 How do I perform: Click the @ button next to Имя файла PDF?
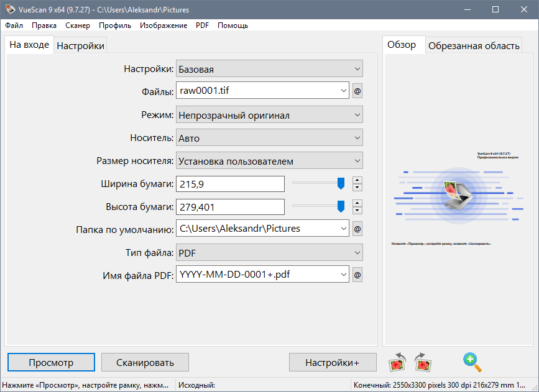coord(357,275)
